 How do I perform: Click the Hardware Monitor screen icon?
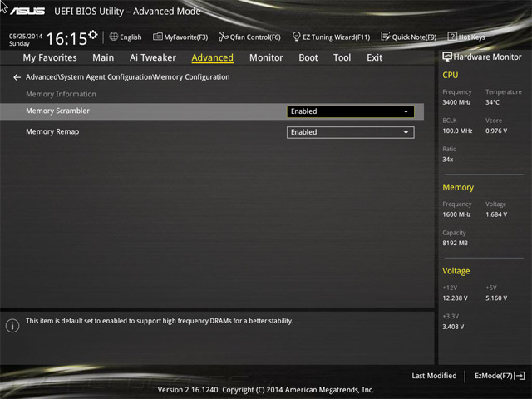click(x=447, y=57)
